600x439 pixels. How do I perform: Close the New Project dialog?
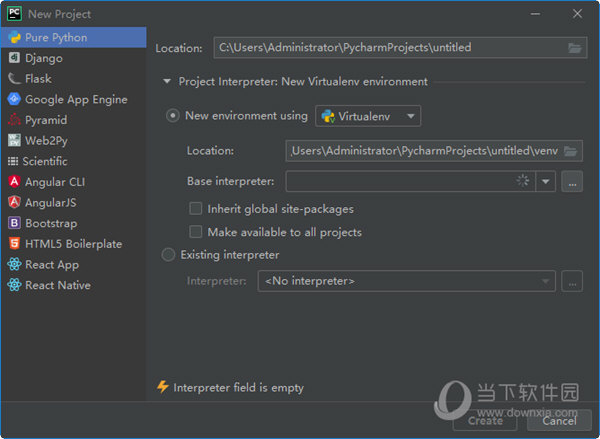click(577, 14)
